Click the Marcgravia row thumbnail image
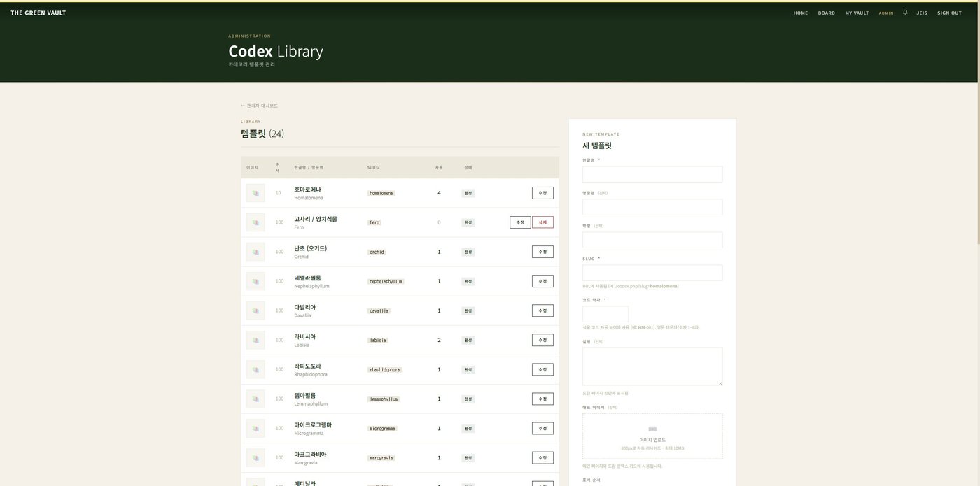This screenshot has height=486, width=980. 255,457
